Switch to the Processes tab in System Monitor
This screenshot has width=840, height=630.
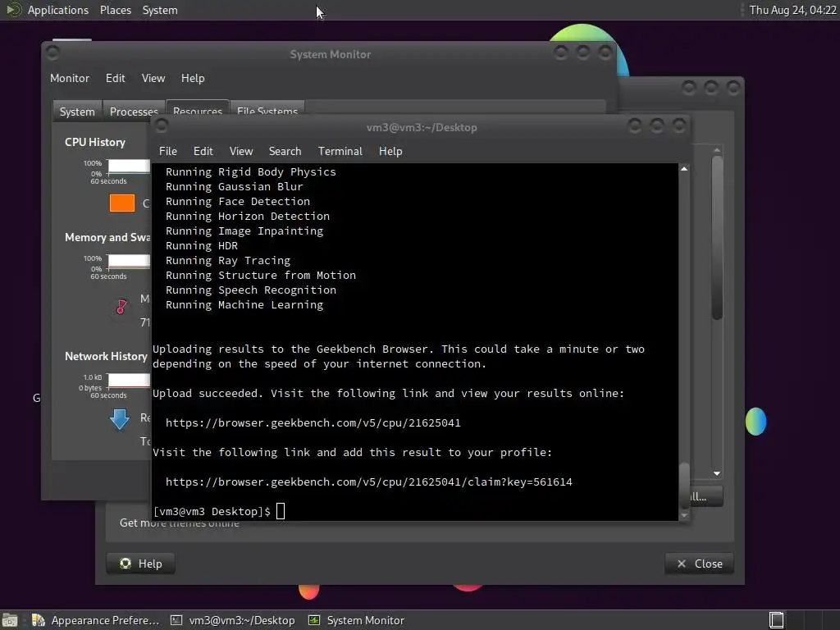pyautogui.click(x=134, y=112)
